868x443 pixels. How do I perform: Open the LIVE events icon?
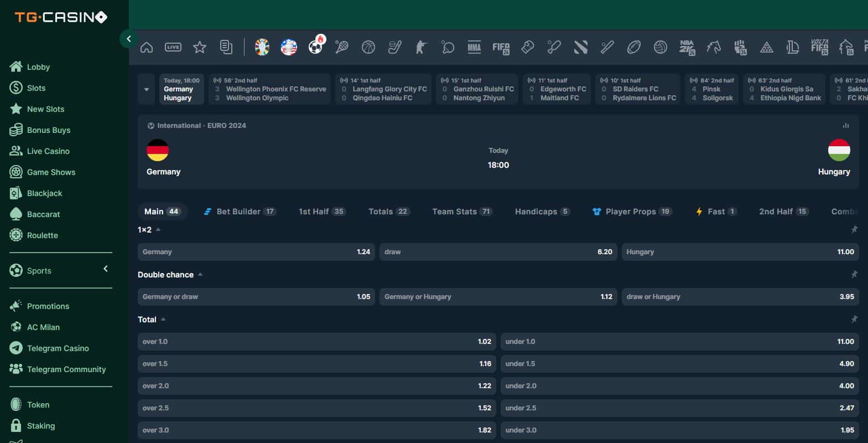[x=173, y=47]
